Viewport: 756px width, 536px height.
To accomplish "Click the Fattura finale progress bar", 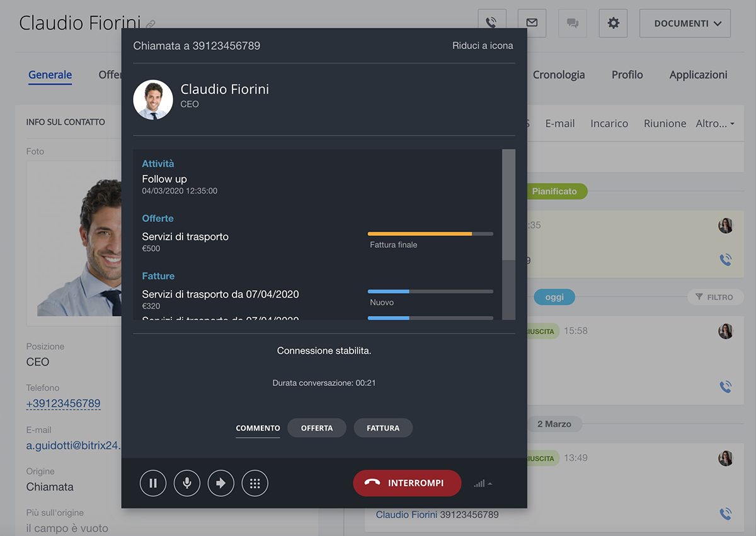I will tap(430, 234).
